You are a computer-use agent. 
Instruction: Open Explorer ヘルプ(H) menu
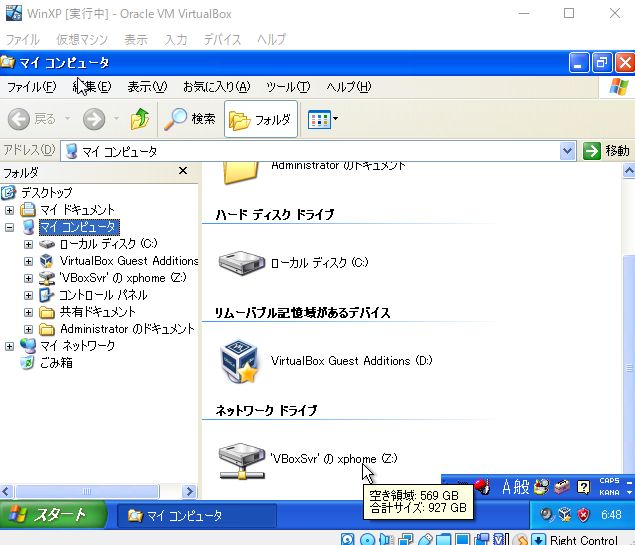pos(349,87)
